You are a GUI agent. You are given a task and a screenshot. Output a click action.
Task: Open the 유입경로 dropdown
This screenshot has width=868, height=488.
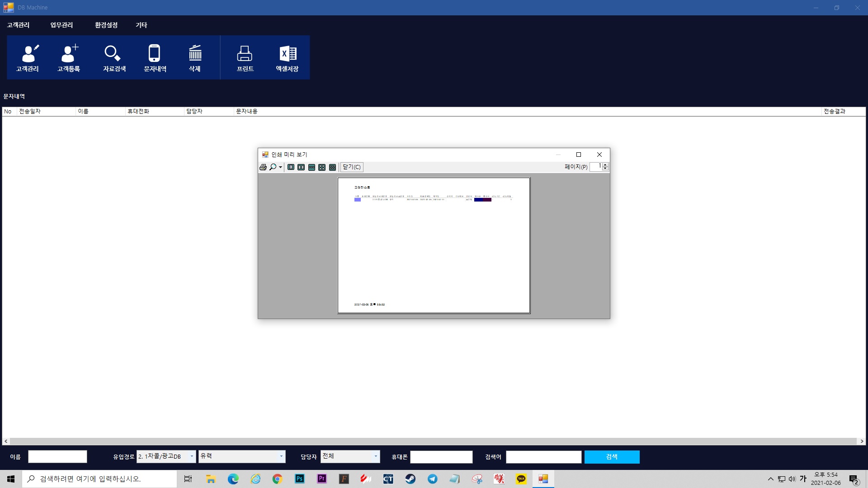(x=192, y=456)
